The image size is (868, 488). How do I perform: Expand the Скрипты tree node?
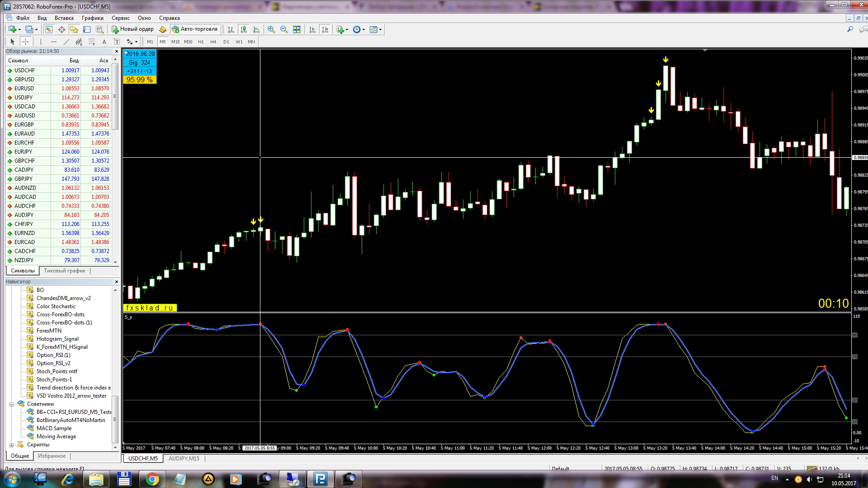tap(11, 445)
